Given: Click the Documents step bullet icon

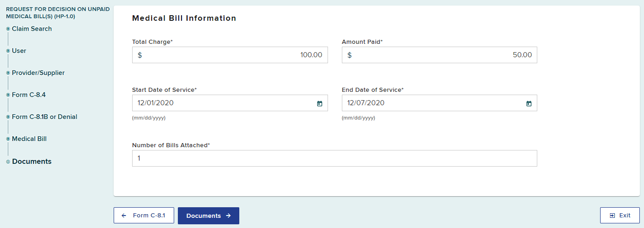Looking at the screenshot, I should pos(8,162).
